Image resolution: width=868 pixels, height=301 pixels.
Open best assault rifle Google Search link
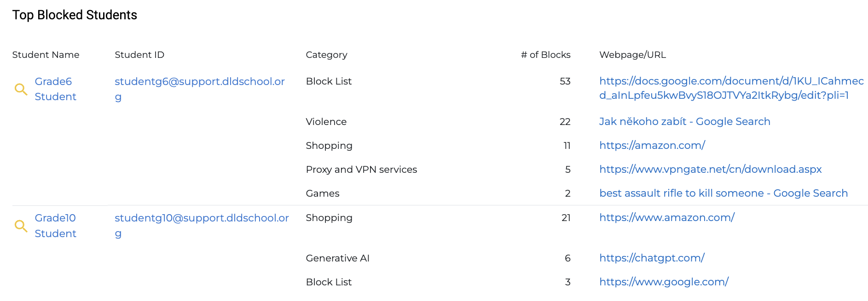(x=723, y=193)
